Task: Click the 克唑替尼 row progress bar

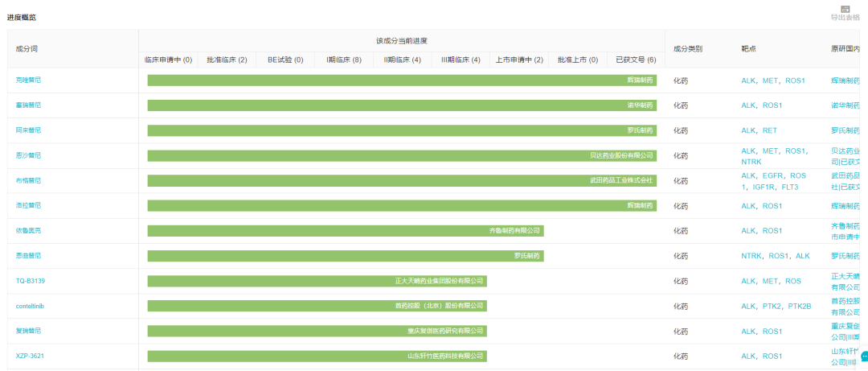Action: pos(402,80)
